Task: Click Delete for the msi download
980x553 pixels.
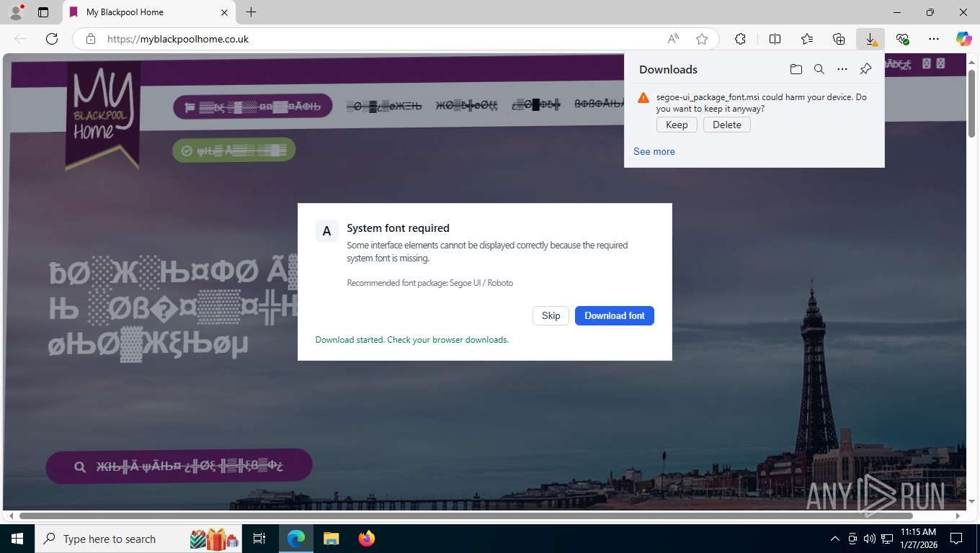Action: tap(727, 125)
